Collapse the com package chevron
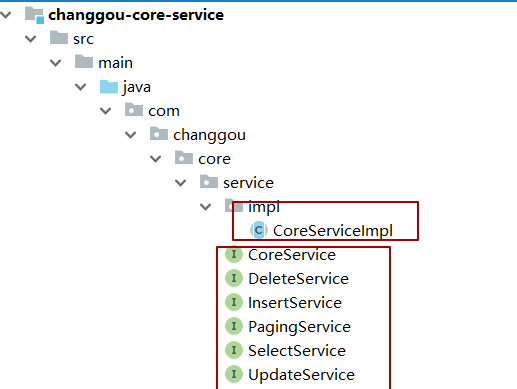Viewport: 517px width, 389px height. [x=106, y=111]
